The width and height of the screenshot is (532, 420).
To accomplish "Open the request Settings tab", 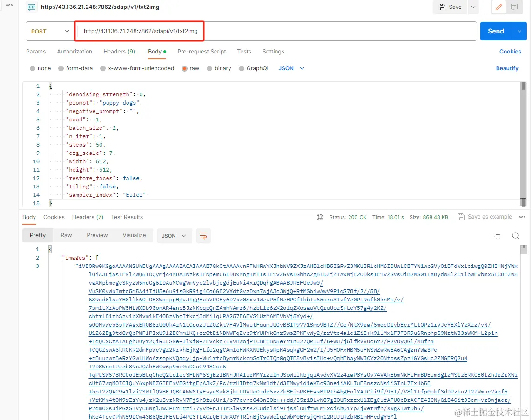I will [x=273, y=52].
